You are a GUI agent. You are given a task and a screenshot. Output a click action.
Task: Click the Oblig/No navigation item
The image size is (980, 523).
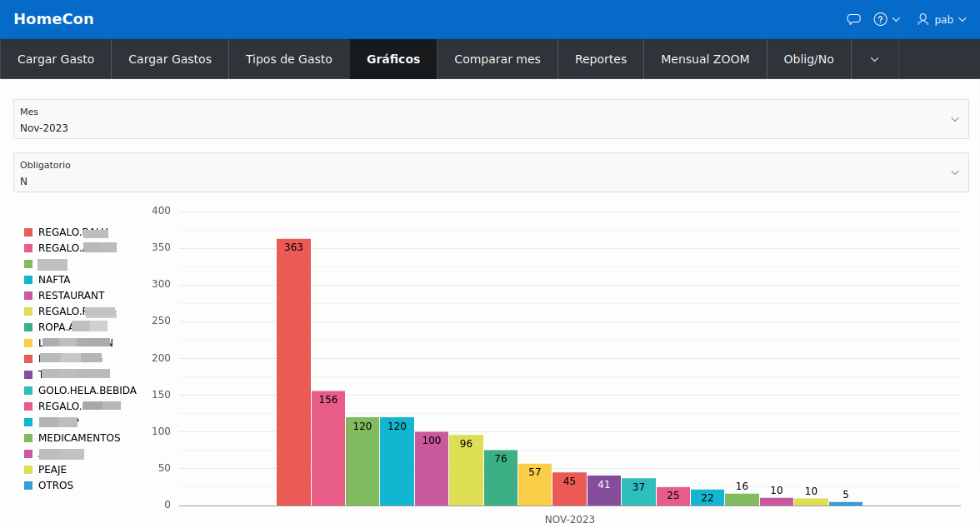[808, 59]
